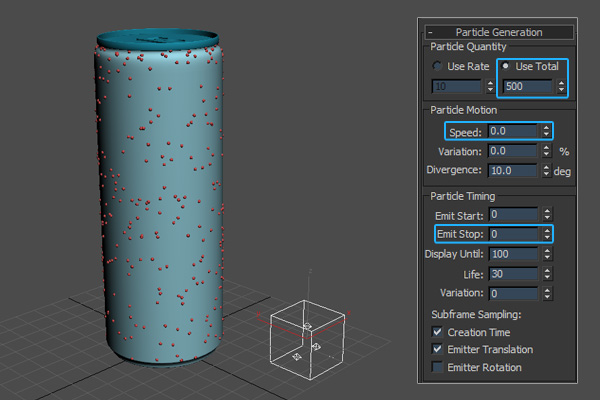Viewport: 600px width, 400px height.
Task: Click the Divergence spinner arrows
Action: (546, 171)
